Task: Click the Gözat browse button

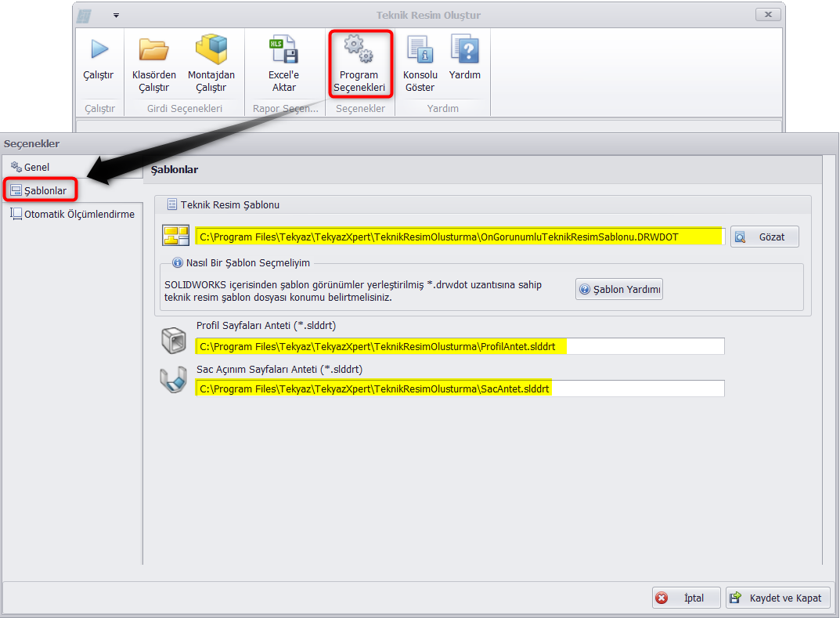Action: pos(765,237)
